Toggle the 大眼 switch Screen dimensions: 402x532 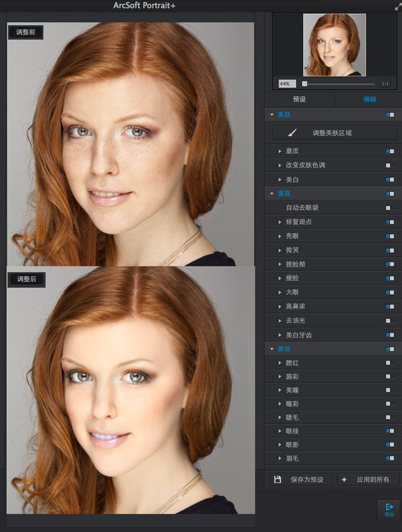(390, 292)
